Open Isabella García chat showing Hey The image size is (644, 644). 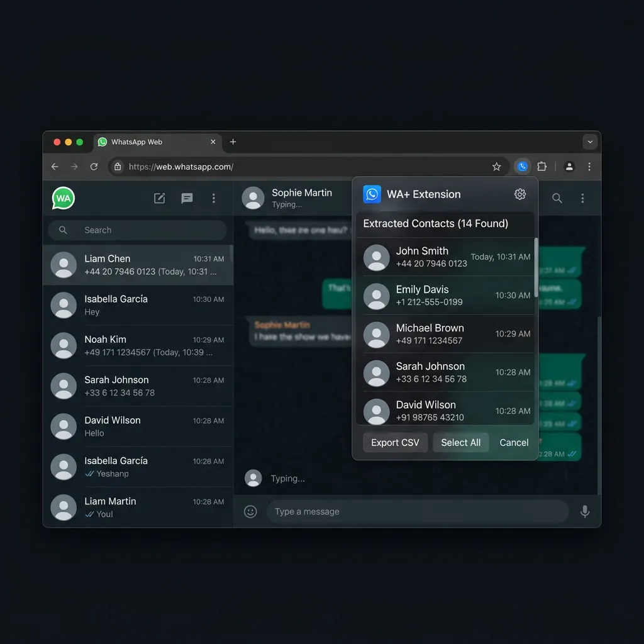tap(138, 305)
